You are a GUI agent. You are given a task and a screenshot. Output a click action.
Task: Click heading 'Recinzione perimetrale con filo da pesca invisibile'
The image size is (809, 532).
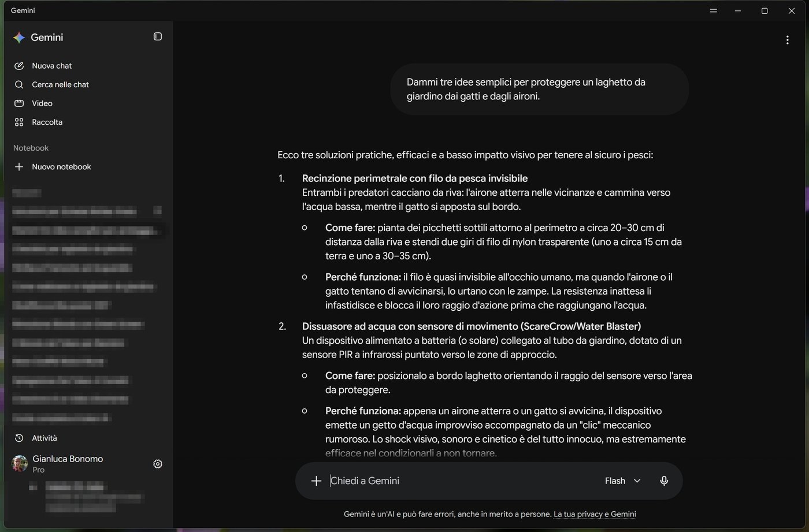pyautogui.click(x=415, y=178)
